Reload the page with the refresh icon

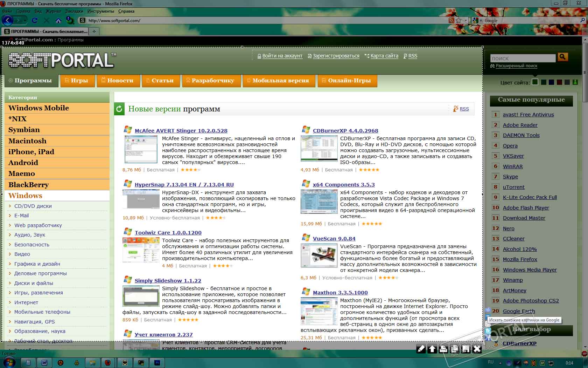point(35,20)
